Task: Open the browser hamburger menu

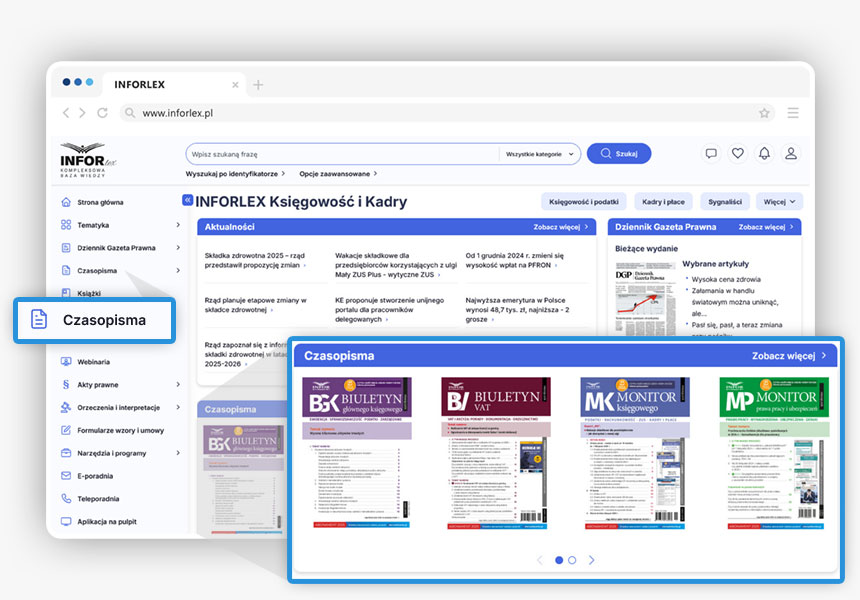Action: pyautogui.click(x=793, y=113)
